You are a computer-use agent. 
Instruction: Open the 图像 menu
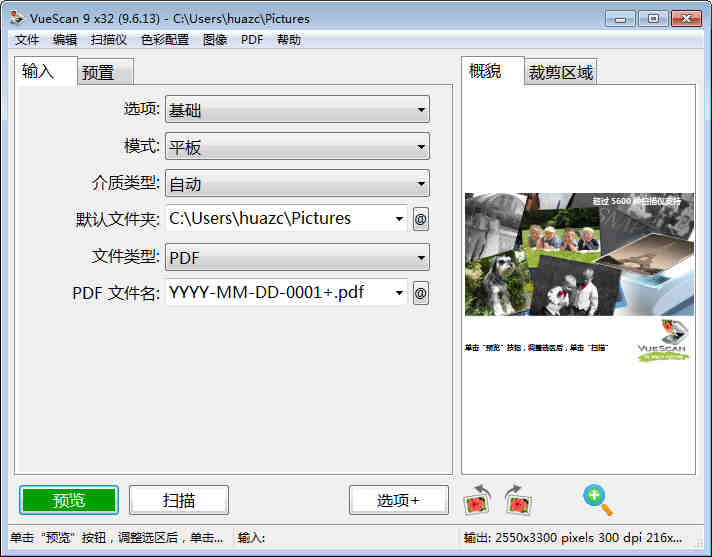point(215,40)
